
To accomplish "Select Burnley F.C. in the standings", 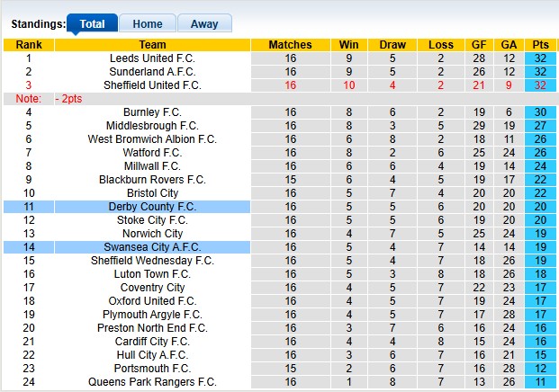I will pos(152,112).
